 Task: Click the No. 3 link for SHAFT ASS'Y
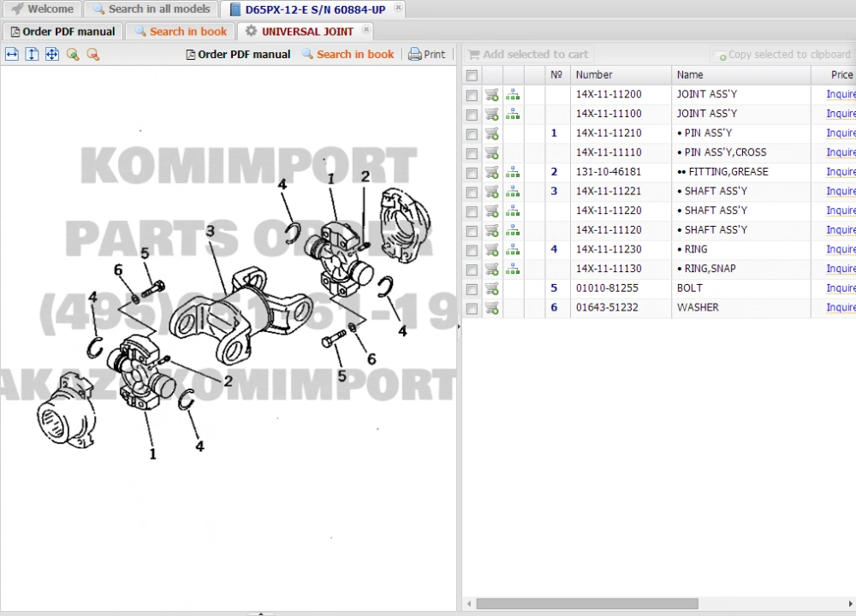[554, 192]
